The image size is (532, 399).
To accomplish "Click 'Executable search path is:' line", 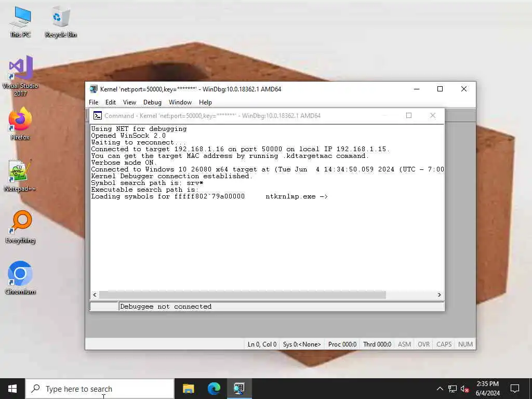I will (x=144, y=190).
